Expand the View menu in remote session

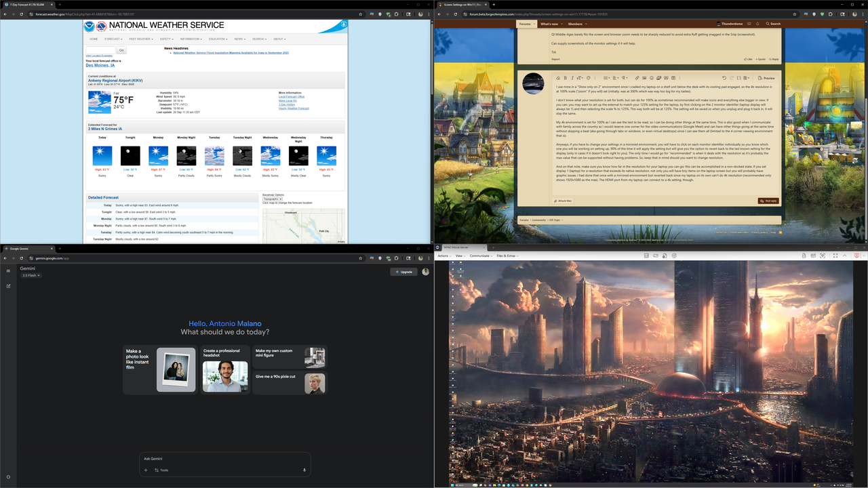point(460,256)
